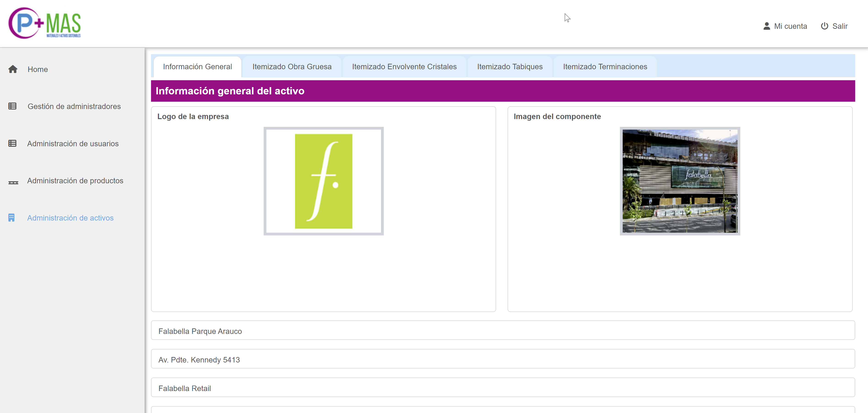Switch to Itemizado Obra Gruesa tab
The image size is (868, 413).
[292, 67]
